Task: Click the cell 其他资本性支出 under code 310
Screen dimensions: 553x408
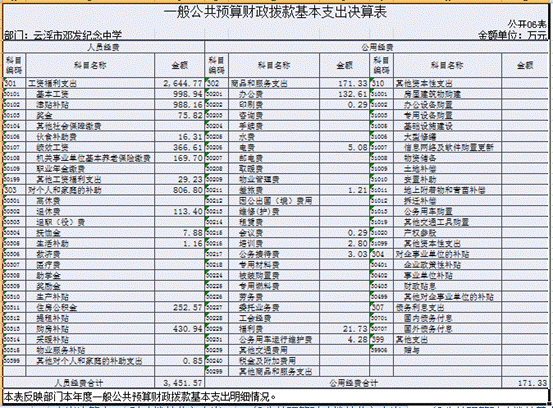Action: click(x=448, y=84)
